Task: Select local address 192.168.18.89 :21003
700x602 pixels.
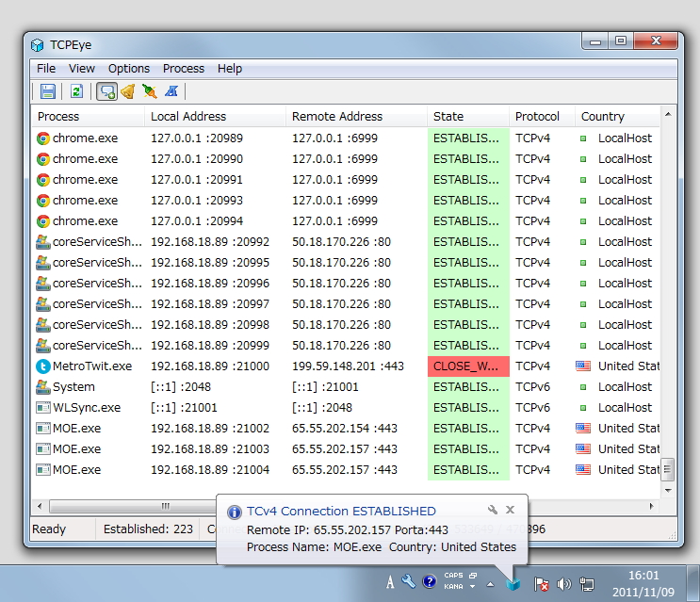Action: [210, 449]
